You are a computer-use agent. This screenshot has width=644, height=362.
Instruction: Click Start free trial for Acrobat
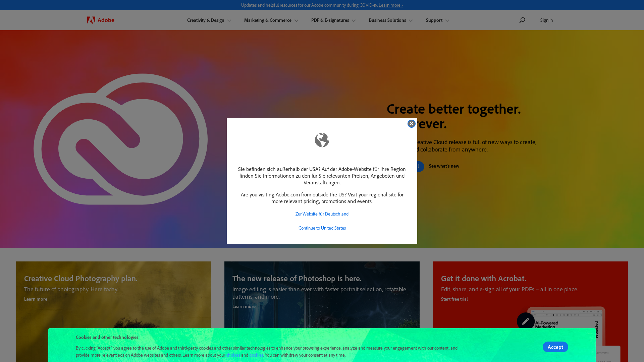[454, 299]
